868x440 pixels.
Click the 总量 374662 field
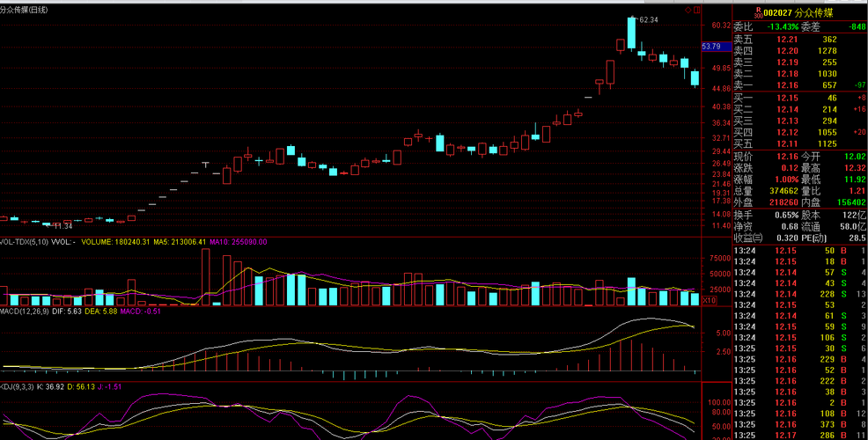click(766, 191)
